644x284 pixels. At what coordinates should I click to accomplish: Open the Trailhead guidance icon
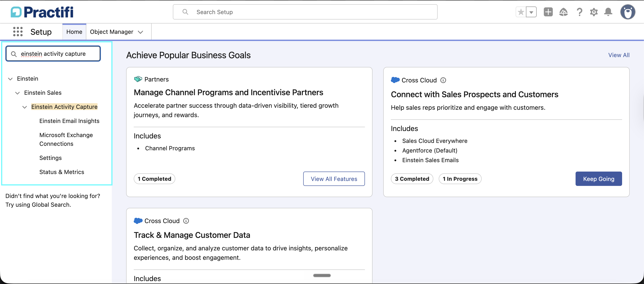[563, 12]
